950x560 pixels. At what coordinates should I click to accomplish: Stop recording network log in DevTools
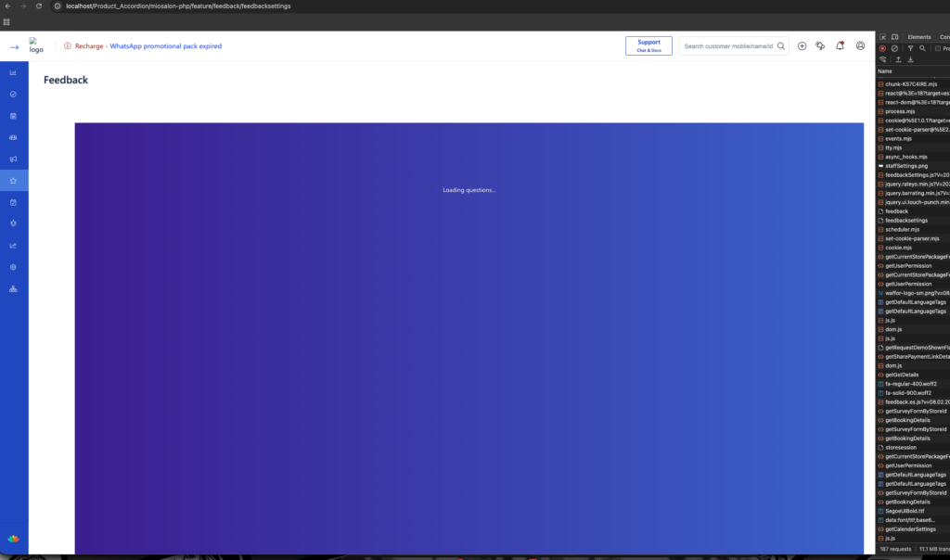(x=883, y=48)
